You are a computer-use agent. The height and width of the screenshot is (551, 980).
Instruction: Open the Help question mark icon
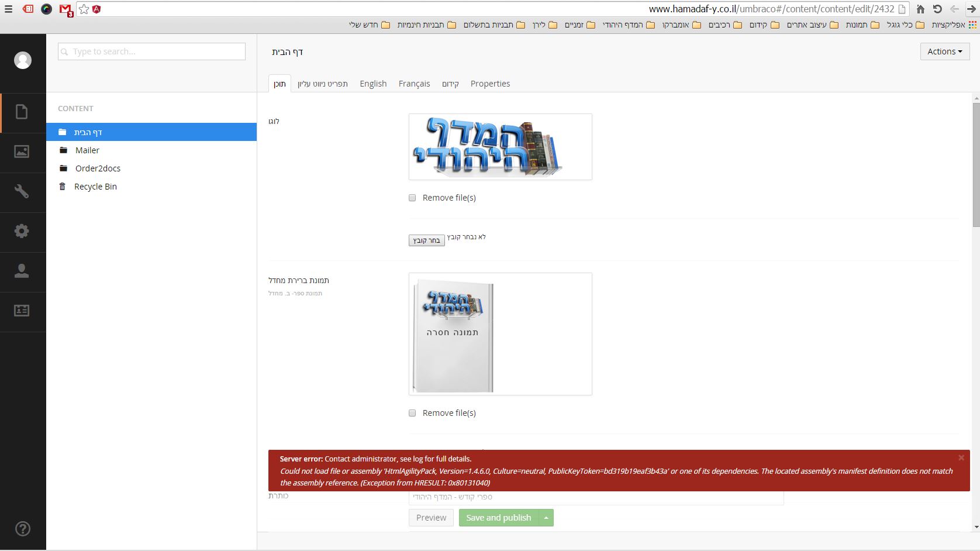[23, 529]
